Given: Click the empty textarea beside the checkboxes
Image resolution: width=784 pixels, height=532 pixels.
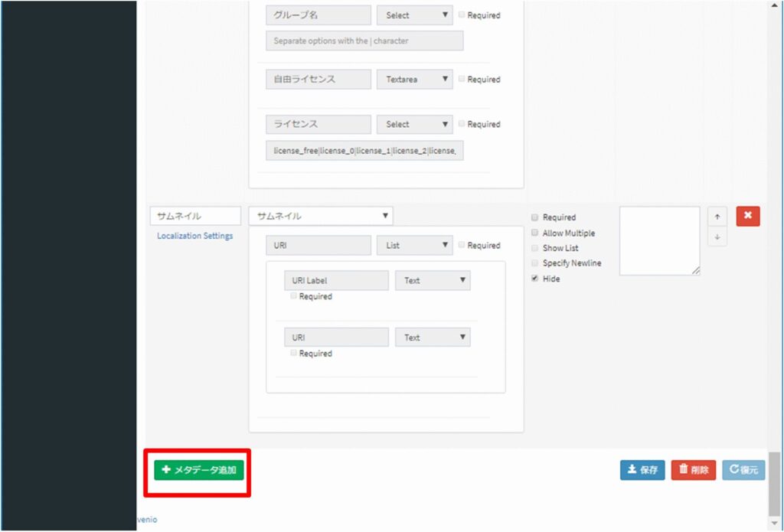Looking at the screenshot, I should 659,240.
